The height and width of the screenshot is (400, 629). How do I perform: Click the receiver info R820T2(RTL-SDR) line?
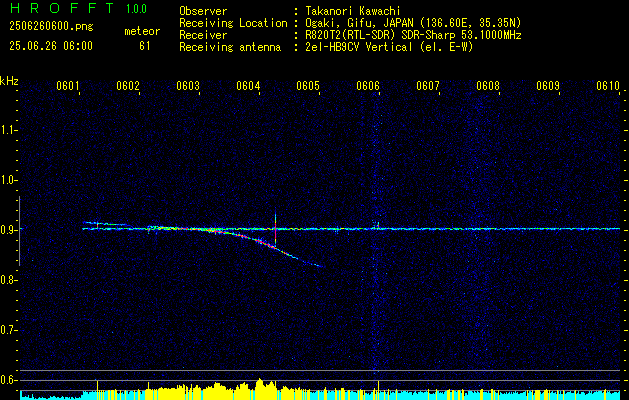[413, 35]
